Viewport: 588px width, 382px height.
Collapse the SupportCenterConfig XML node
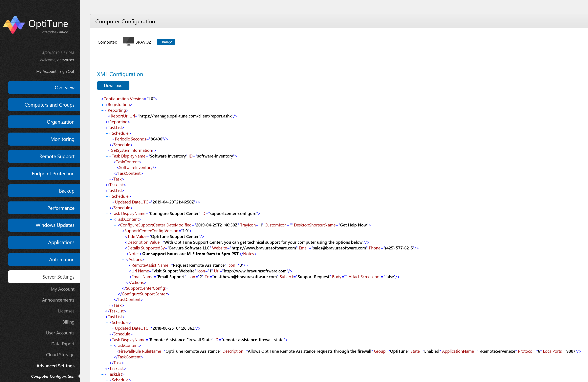click(x=119, y=231)
